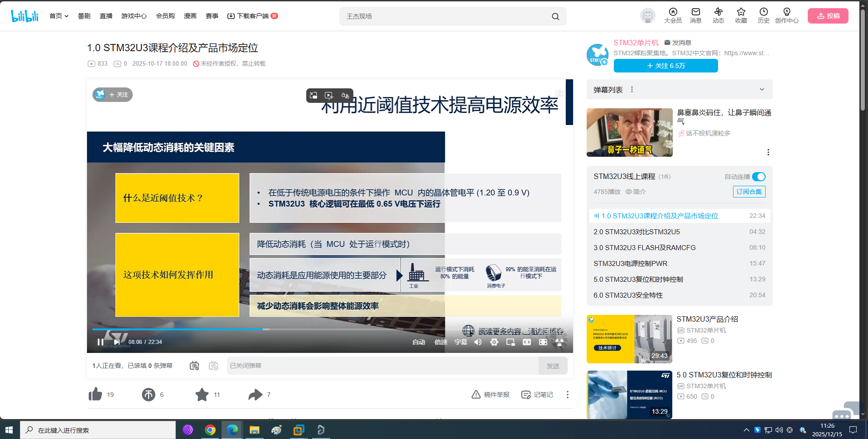Open the 倍速 playback speed menu

(x=441, y=342)
